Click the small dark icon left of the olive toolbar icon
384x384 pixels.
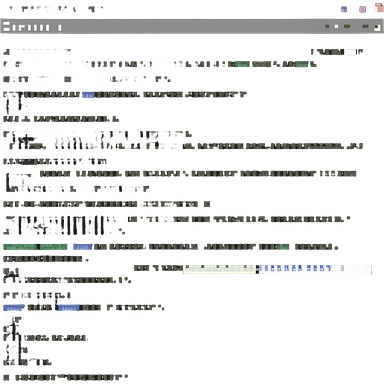(327, 26)
